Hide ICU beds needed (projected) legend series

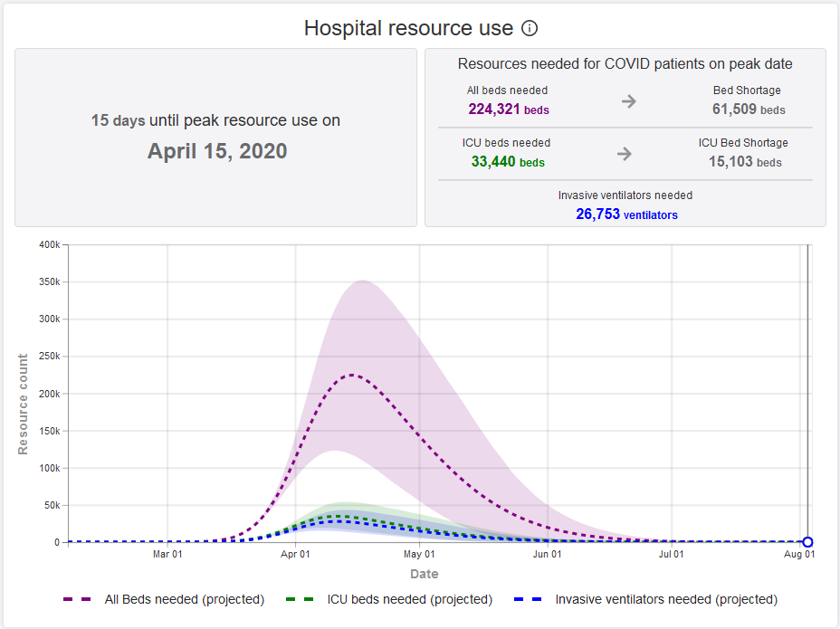pos(389,599)
